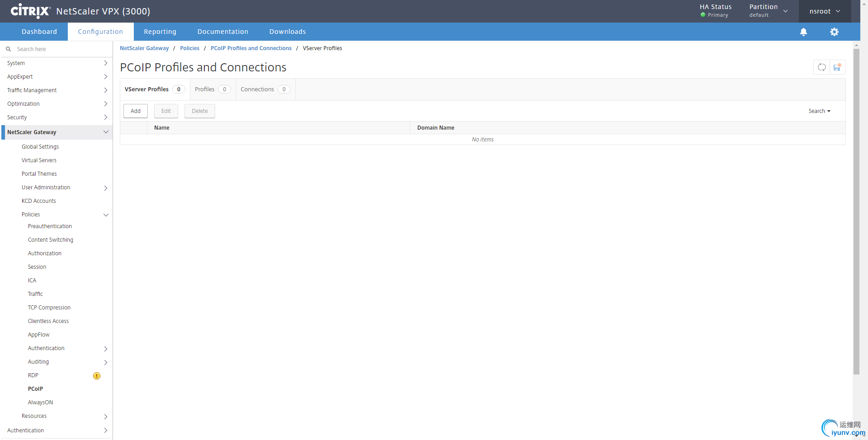Click the RDP warning icon
This screenshot has width=868, height=440.
click(97, 376)
